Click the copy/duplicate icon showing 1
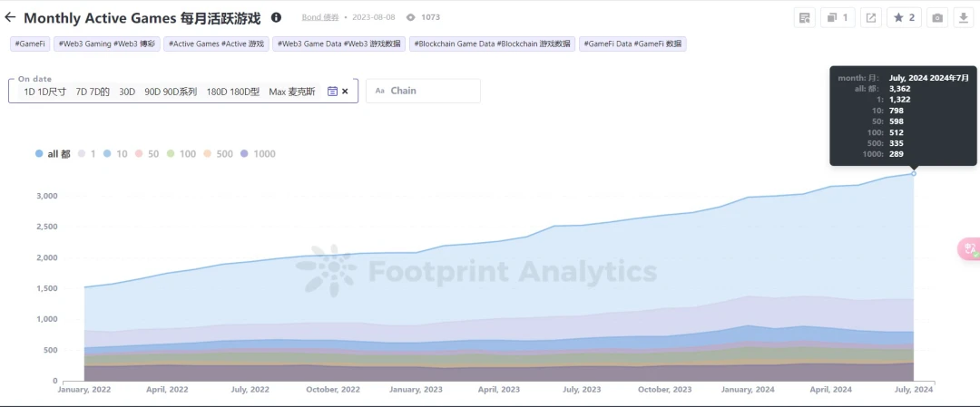Viewport: 980px width, 407px height. [x=837, y=17]
